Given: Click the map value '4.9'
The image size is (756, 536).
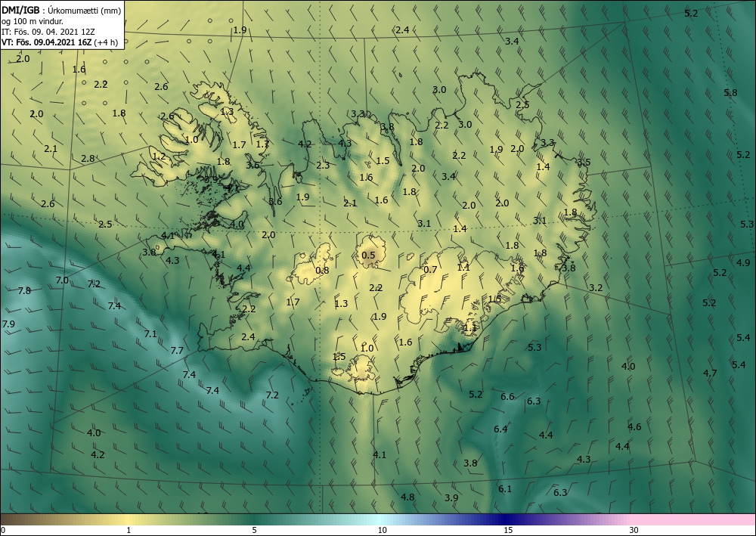Looking at the screenshot, I should click(743, 262).
